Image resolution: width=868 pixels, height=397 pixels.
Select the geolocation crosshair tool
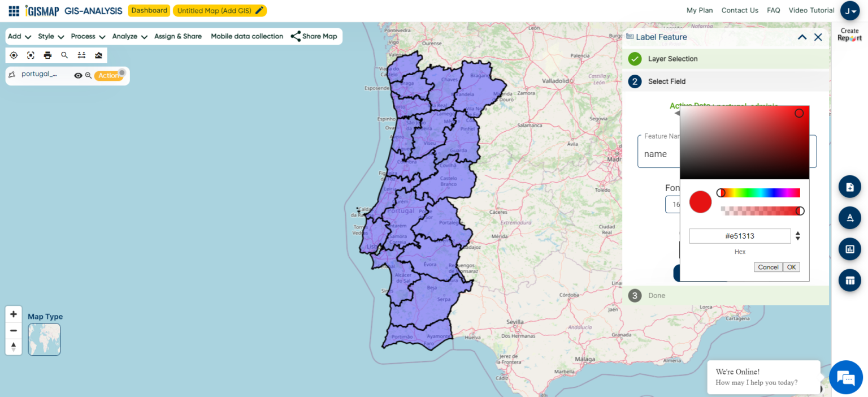pos(14,55)
